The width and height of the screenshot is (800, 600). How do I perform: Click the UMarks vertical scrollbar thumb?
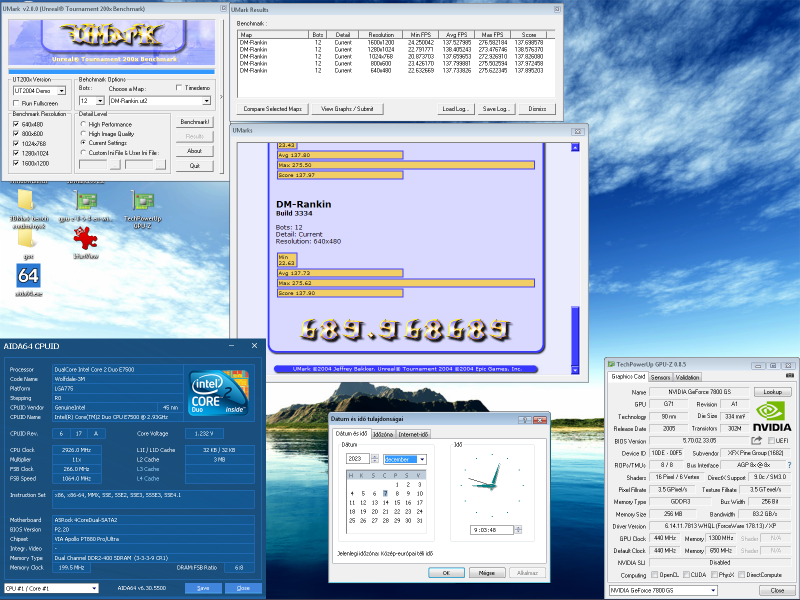[x=575, y=336]
